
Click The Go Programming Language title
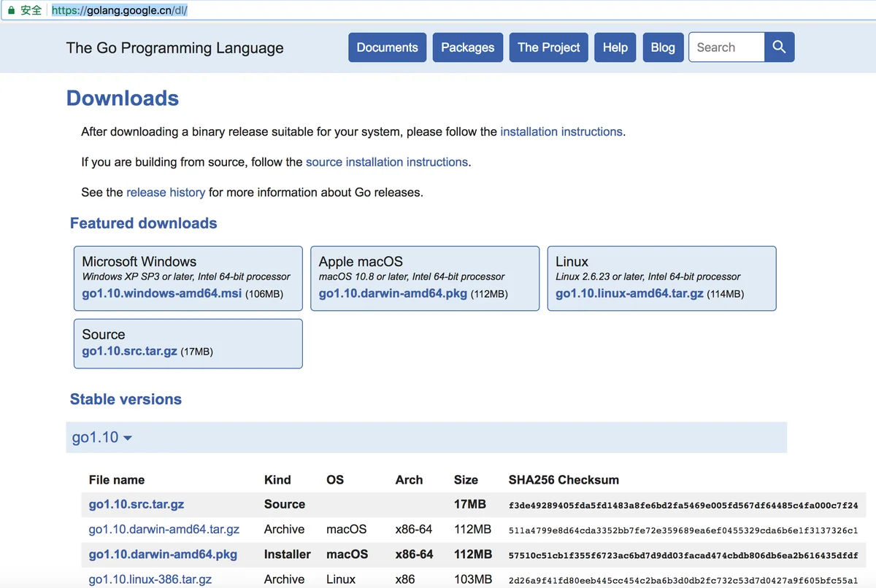[x=174, y=48]
